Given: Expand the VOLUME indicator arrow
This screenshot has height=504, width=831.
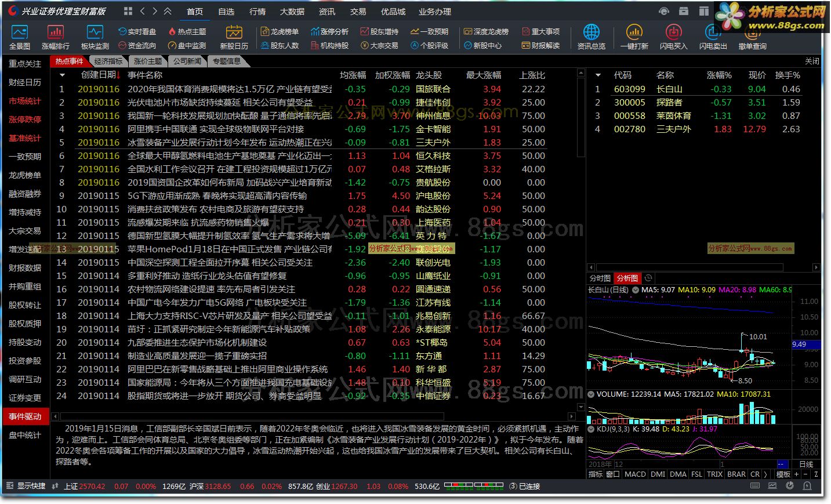Looking at the screenshot, I should tap(592, 394).
